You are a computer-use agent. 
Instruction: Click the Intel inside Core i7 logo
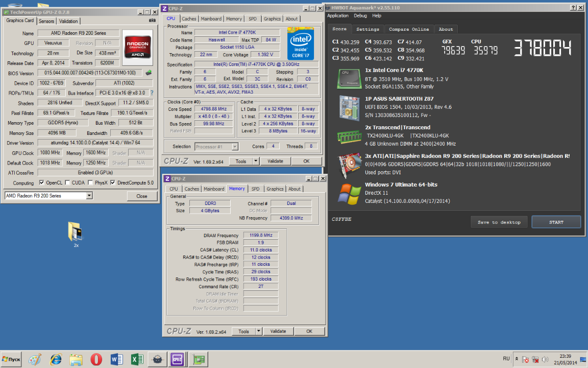300,43
